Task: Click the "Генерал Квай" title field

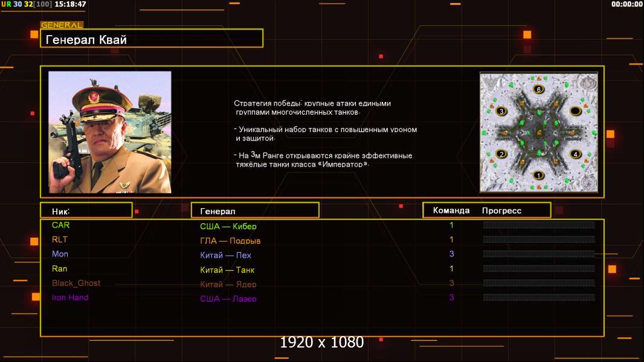Action: pos(152,39)
